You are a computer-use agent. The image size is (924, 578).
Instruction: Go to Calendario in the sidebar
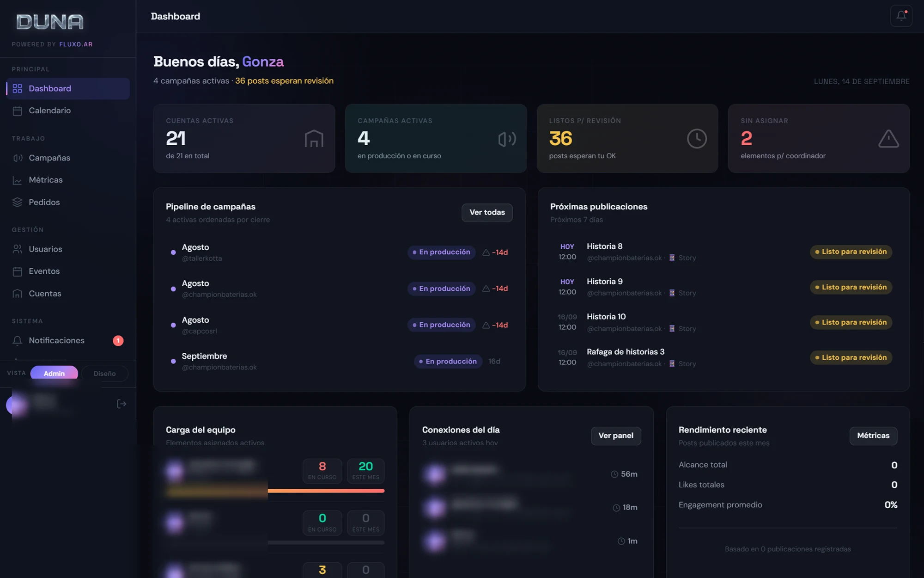[x=68, y=111]
